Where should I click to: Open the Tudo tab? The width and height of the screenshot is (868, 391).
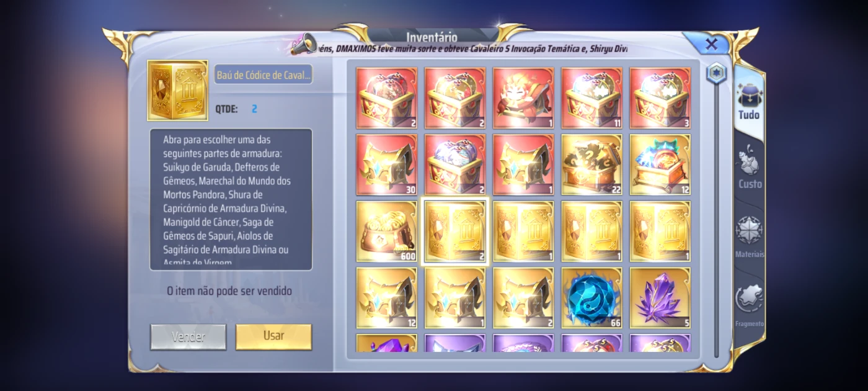tap(749, 102)
